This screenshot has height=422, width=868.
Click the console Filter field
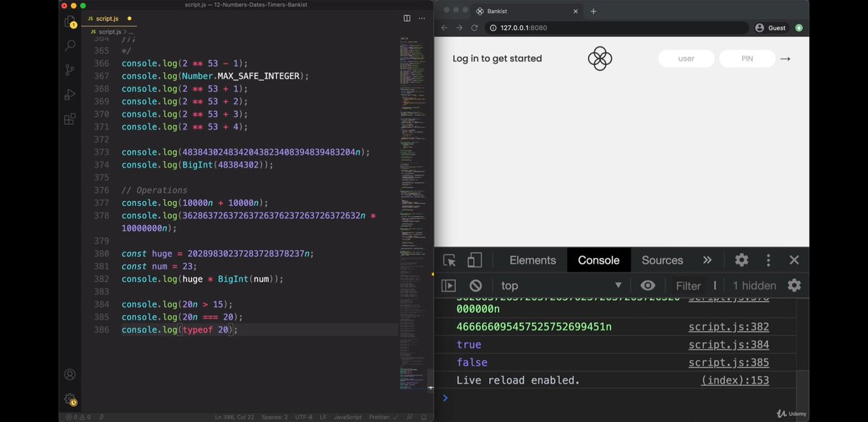tap(689, 285)
